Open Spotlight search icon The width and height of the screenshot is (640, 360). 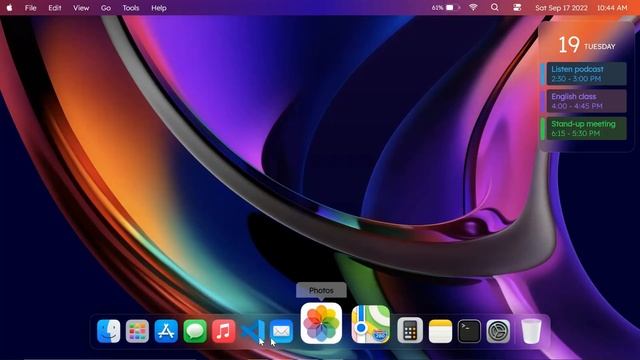click(x=495, y=7)
